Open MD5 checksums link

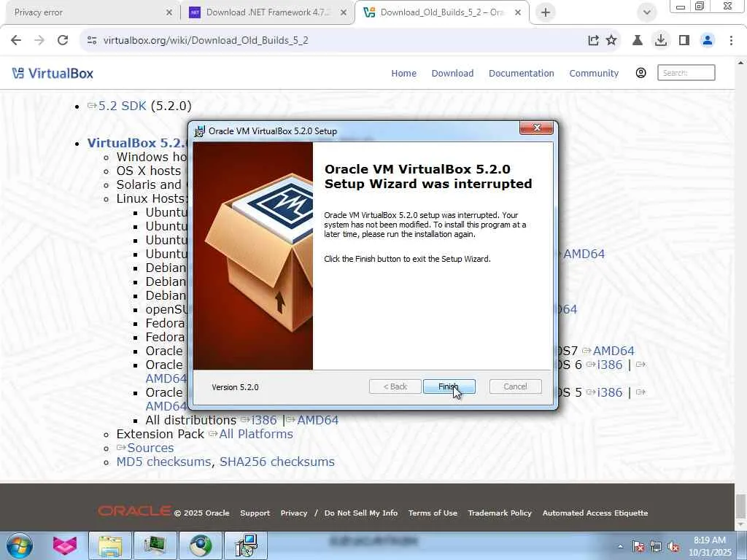[x=163, y=462]
